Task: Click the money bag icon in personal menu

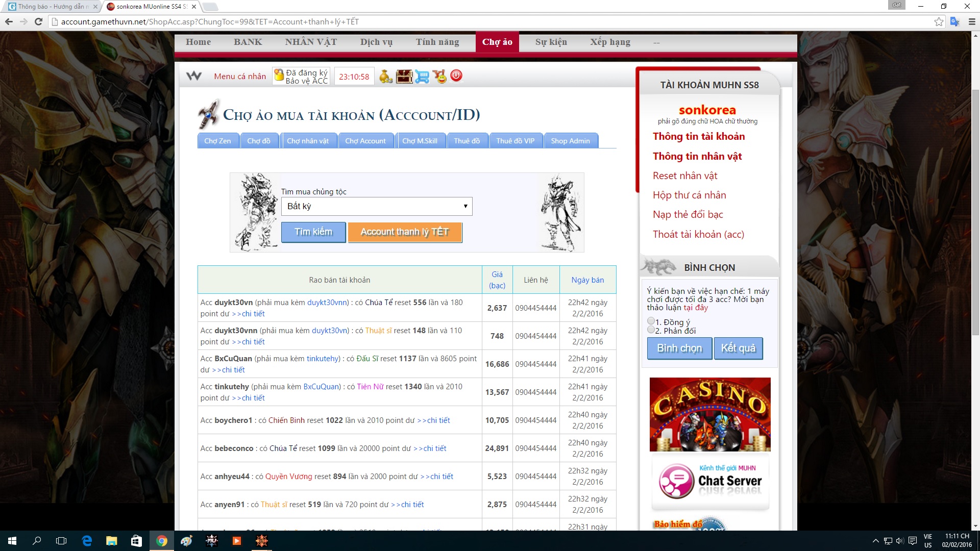Action: [x=386, y=77]
